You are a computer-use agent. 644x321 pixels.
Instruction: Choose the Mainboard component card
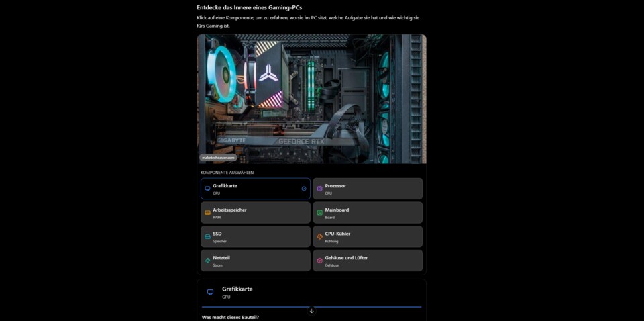pos(368,212)
